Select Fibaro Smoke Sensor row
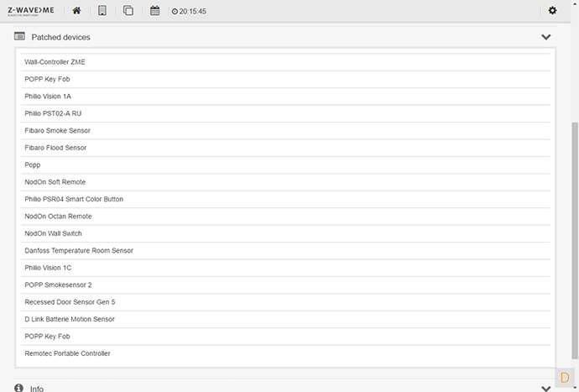The height and width of the screenshot is (392, 579). [x=285, y=130]
